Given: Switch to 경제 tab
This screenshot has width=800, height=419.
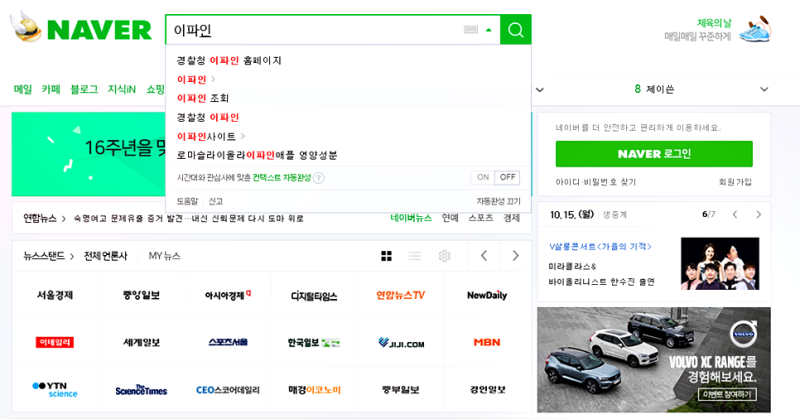Looking at the screenshot, I should (x=511, y=218).
